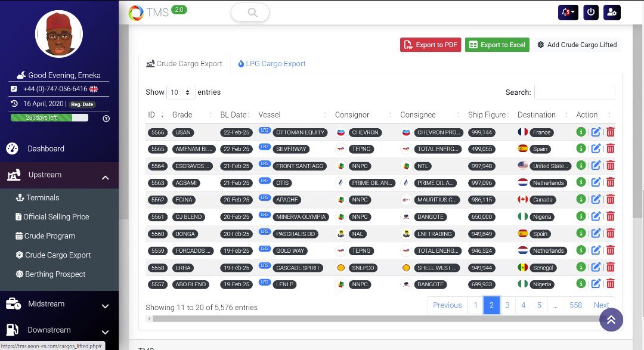Focus the table Search input field
644x350 pixels.
tap(575, 92)
